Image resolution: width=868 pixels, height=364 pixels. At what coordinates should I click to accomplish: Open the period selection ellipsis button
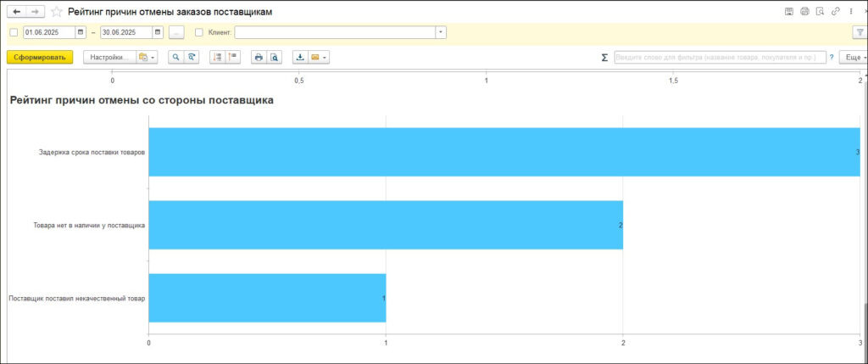coord(176,33)
